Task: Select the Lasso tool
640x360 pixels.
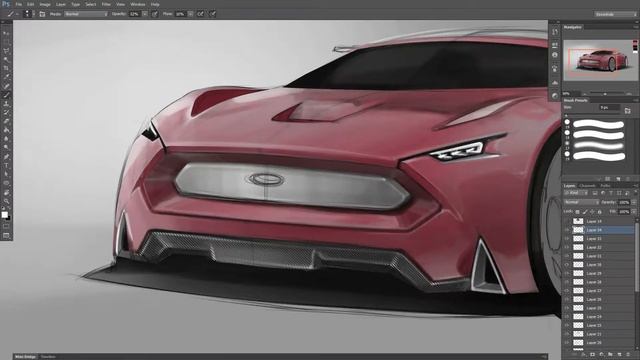Action: [6, 51]
